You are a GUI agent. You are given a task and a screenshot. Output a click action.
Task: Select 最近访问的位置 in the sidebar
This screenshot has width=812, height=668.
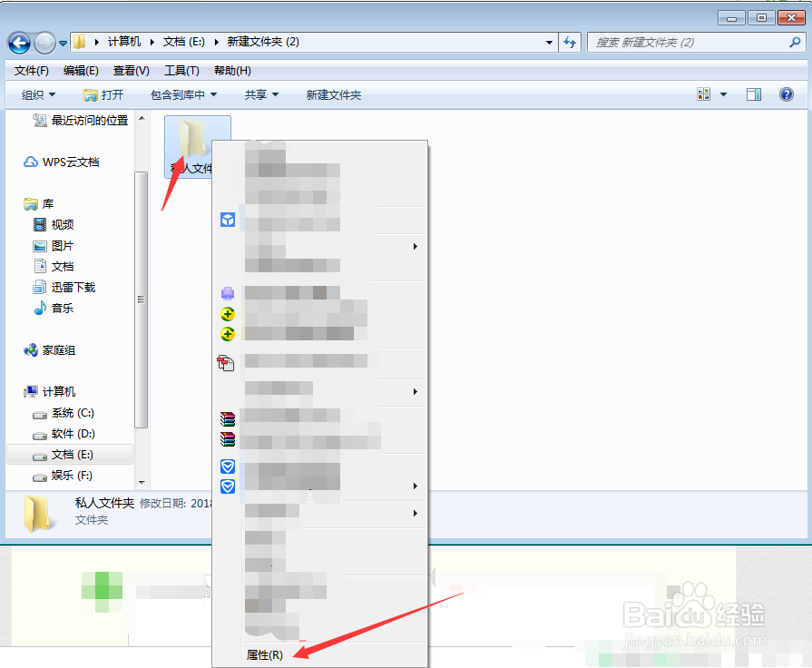click(80, 121)
